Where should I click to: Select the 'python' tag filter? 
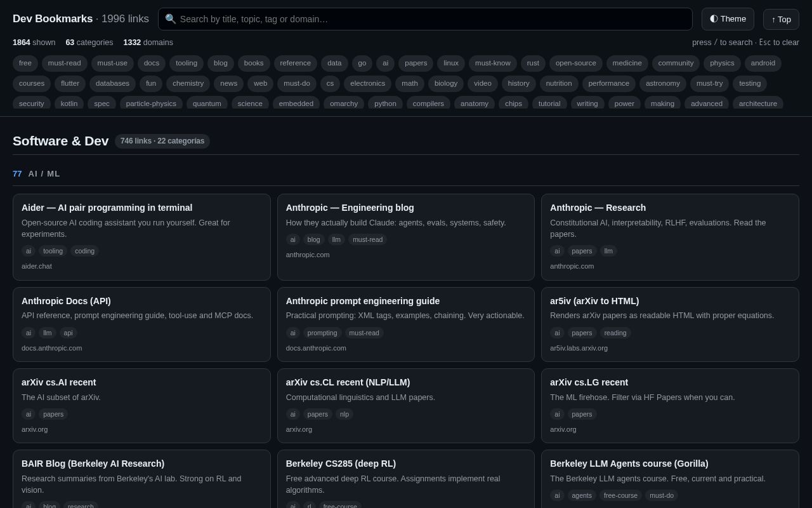click(385, 103)
